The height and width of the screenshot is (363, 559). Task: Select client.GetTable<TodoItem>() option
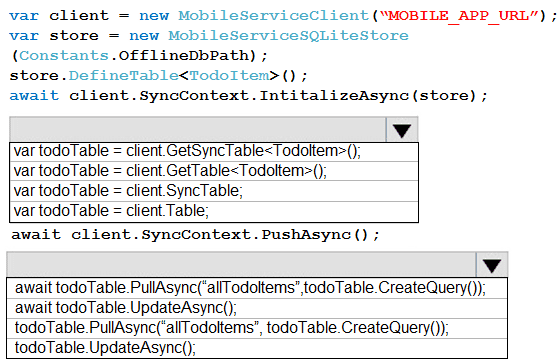pos(214,171)
